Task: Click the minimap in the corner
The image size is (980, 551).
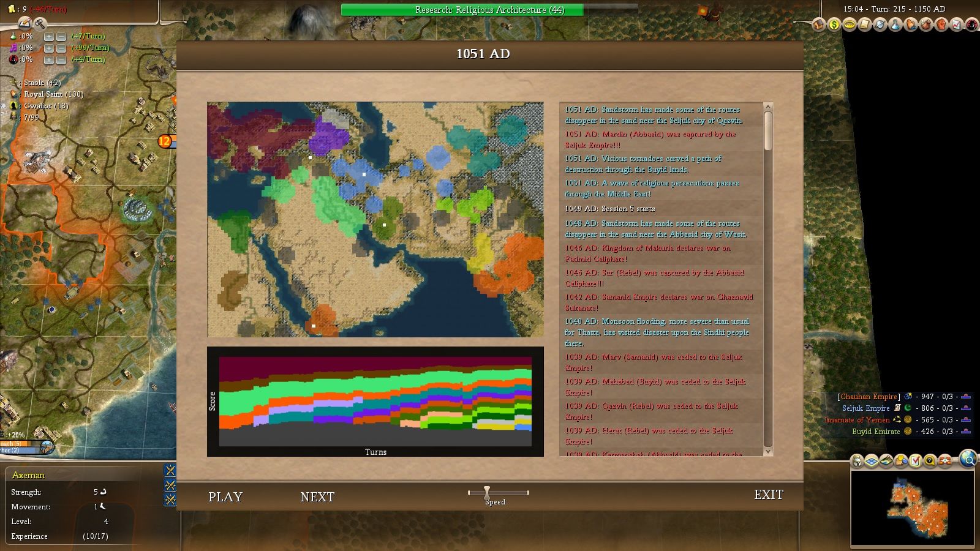Action: click(912, 508)
